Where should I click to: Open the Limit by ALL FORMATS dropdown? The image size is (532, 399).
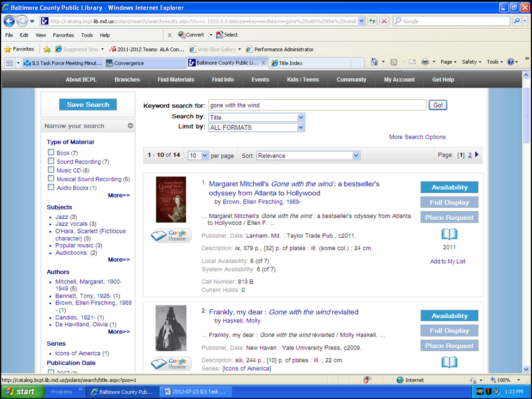click(x=256, y=128)
